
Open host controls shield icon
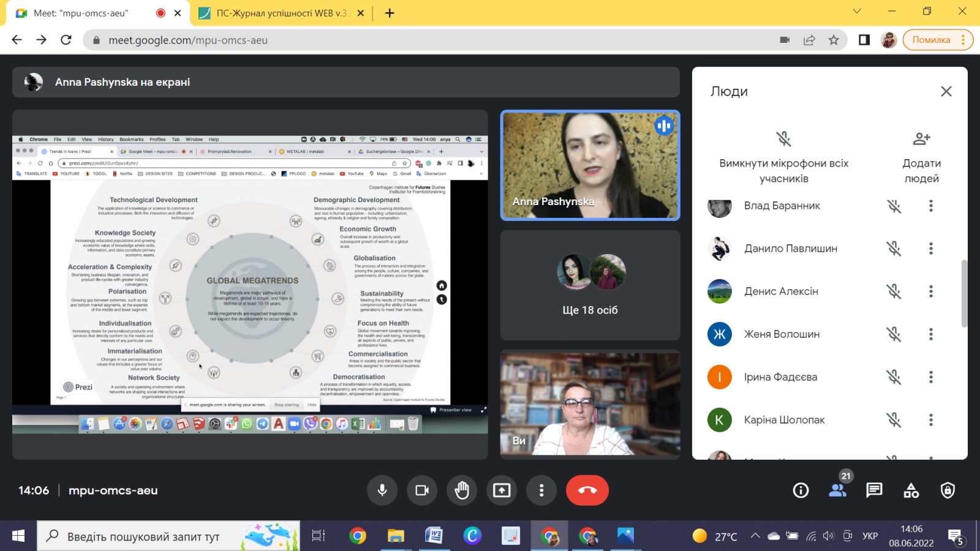(948, 490)
